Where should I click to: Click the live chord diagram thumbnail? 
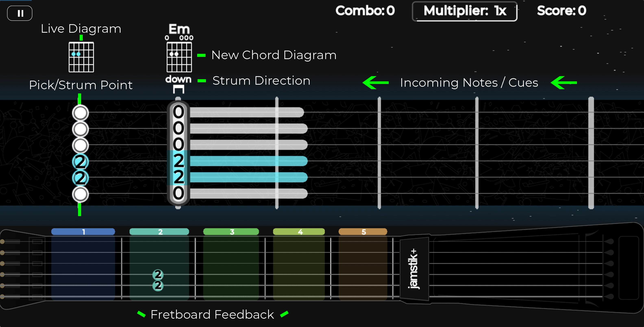pos(81,57)
